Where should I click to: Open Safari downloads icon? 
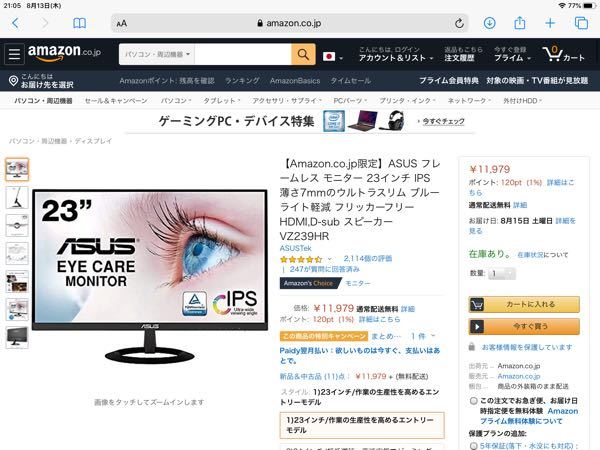(x=489, y=23)
